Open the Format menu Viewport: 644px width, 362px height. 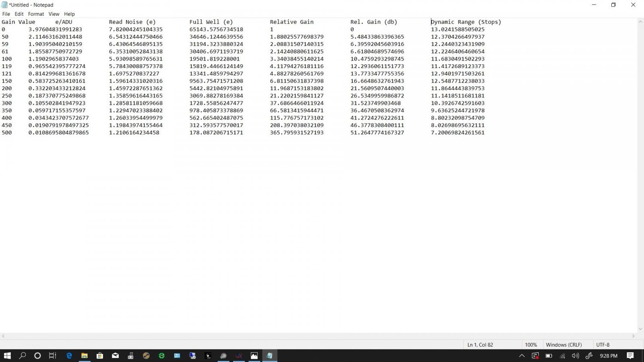click(x=36, y=14)
